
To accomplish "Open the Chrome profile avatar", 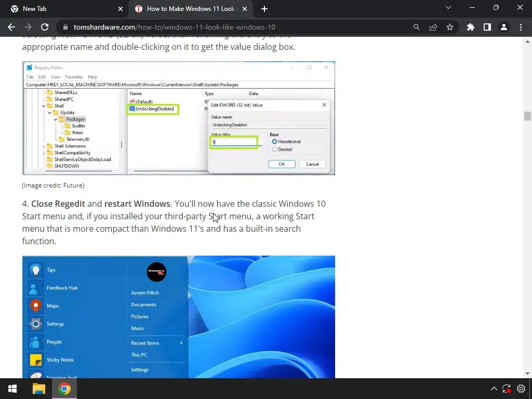I will click(504, 27).
